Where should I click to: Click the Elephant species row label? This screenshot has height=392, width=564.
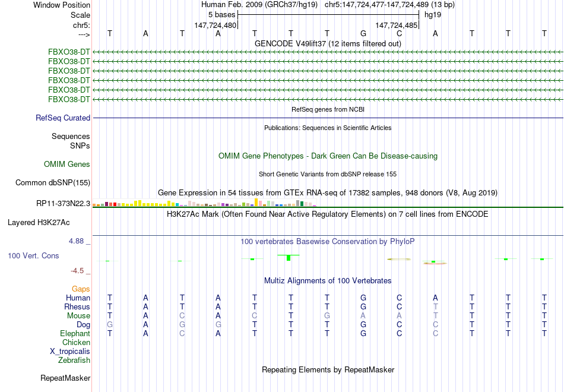(x=75, y=333)
